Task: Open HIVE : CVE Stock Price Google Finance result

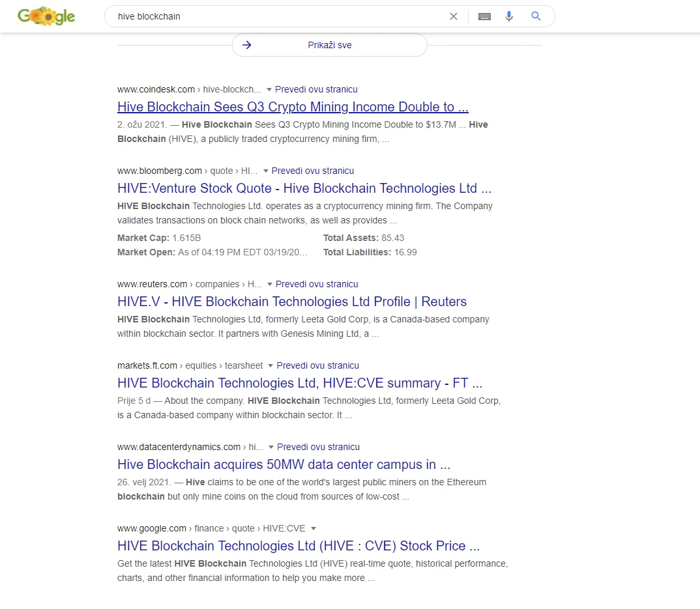Action: pos(299,546)
